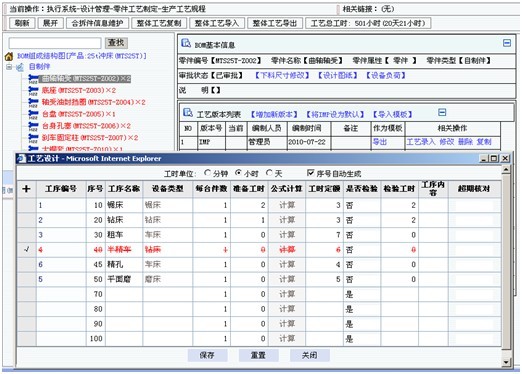Click the plus icon to add a row
The width and height of the screenshot is (522, 374).
[26, 189]
